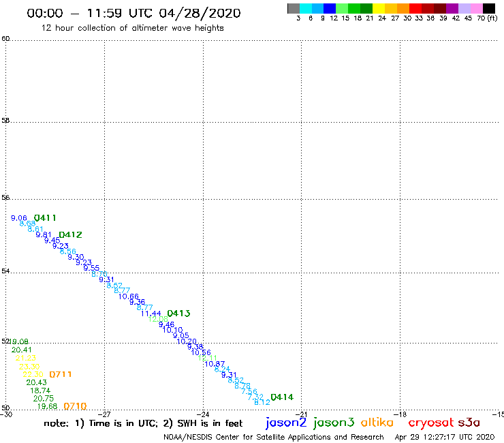Click the 9.55 wave height value
The width and height of the screenshot is (504, 443).
coord(91,268)
